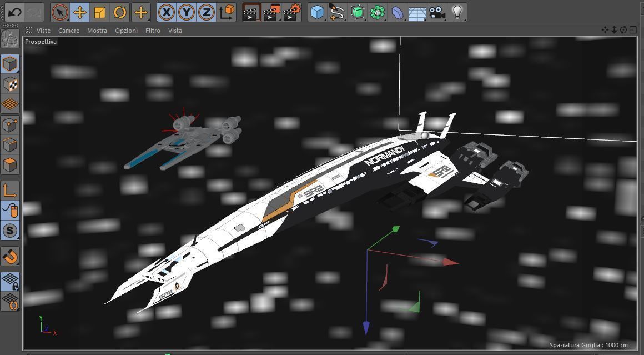Open the Filtro menu
Image resolution: width=644 pixels, height=355 pixels.
point(153,31)
